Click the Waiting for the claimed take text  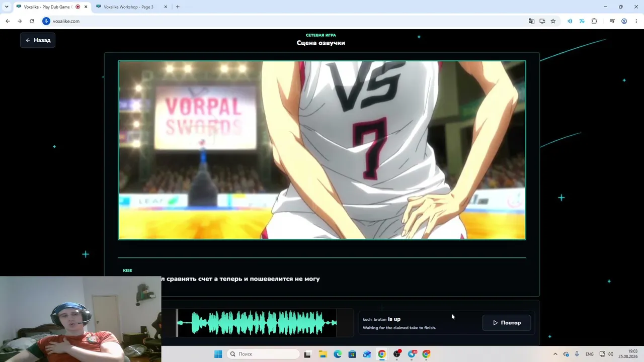pos(399,328)
